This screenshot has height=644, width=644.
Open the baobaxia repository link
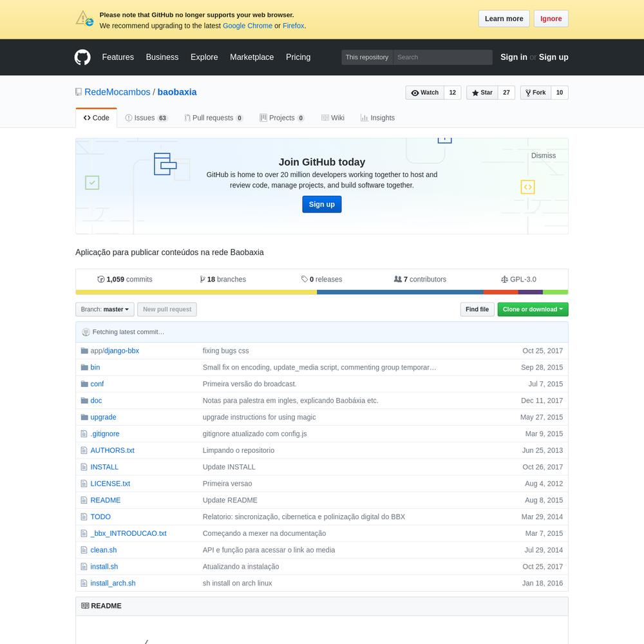[x=177, y=92]
